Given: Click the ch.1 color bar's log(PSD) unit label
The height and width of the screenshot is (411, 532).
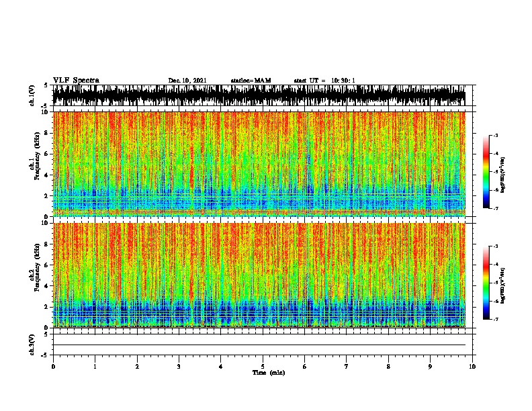Looking at the screenshot, I should (503, 175).
